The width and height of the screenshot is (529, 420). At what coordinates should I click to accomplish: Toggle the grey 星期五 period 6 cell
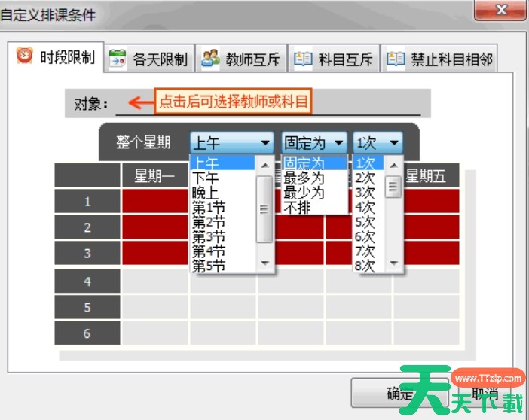coord(427,333)
